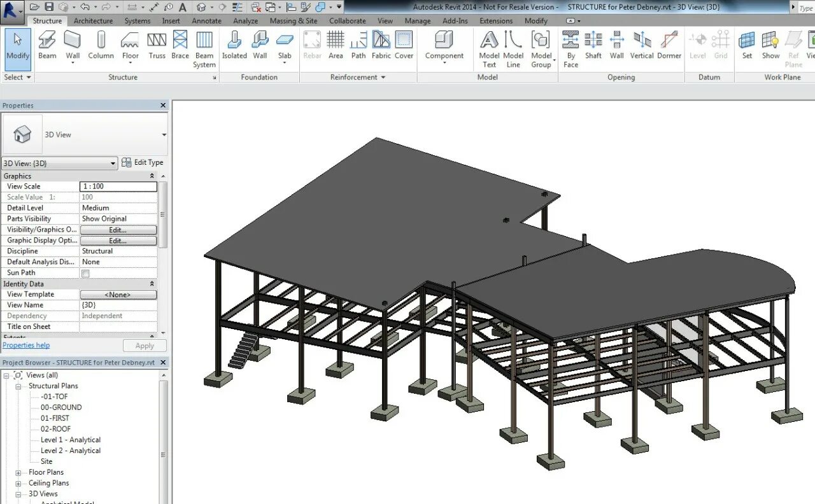815x504 pixels.
Task: Expand the Floor Plans node
Action: (18, 473)
